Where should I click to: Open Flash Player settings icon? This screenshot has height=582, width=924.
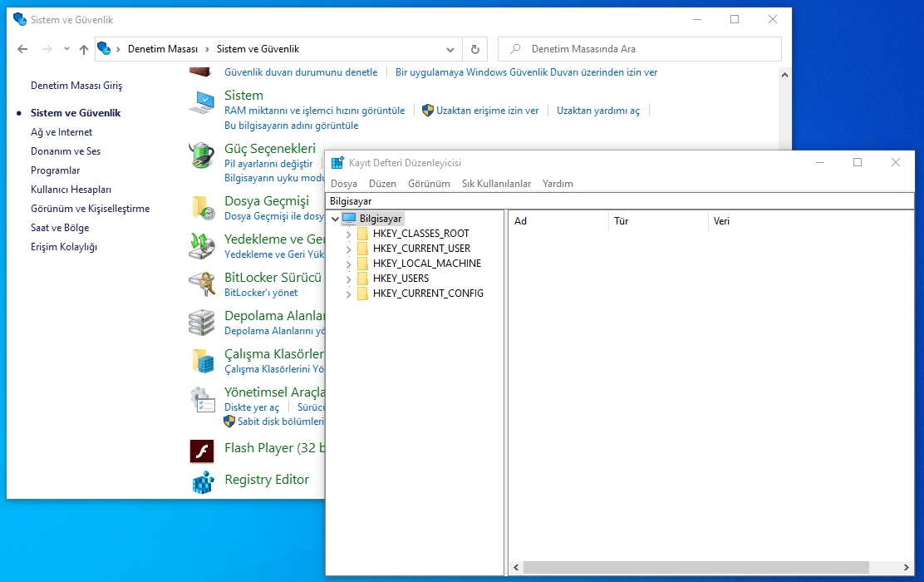pyautogui.click(x=202, y=450)
